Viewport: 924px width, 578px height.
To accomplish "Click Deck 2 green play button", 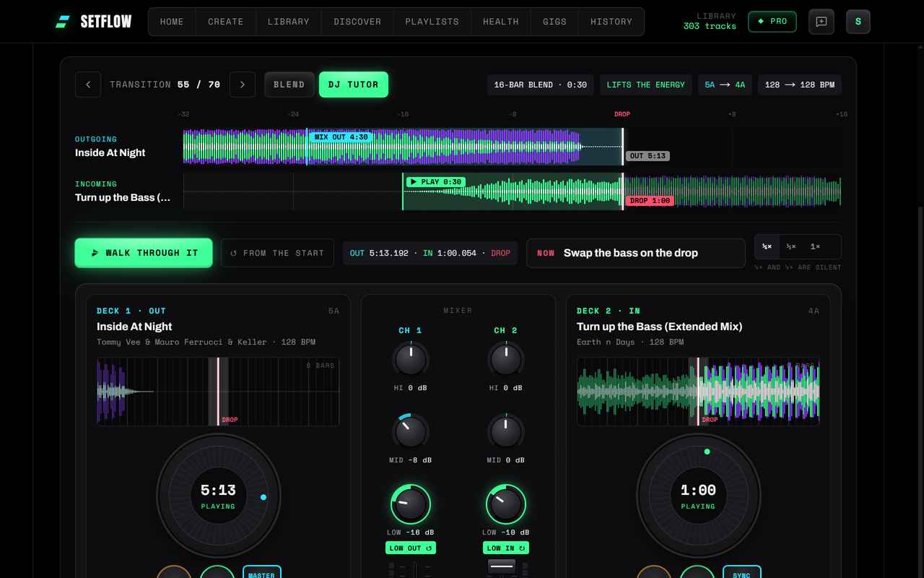I will (697, 571).
